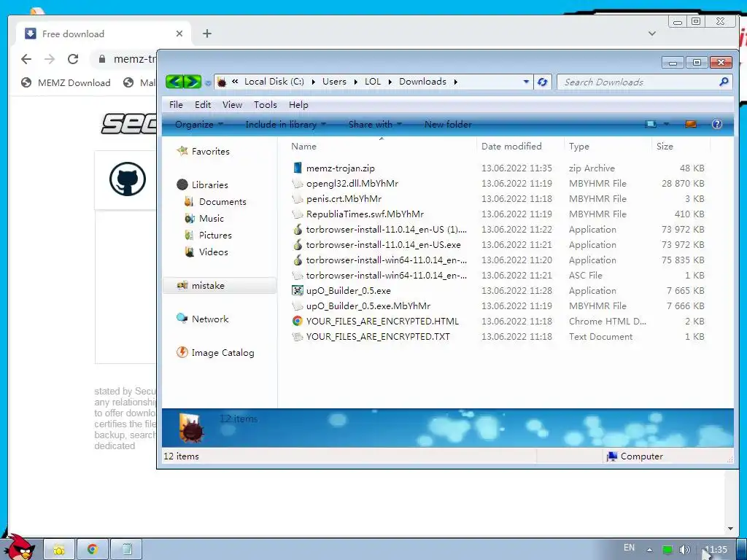Click the GitHub logo on the web page

click(127, 179)
